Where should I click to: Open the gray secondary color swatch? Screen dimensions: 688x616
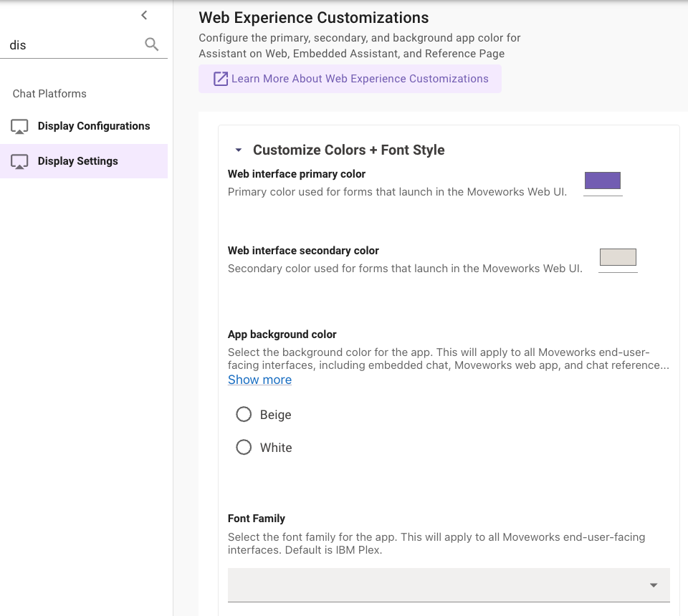617,257
